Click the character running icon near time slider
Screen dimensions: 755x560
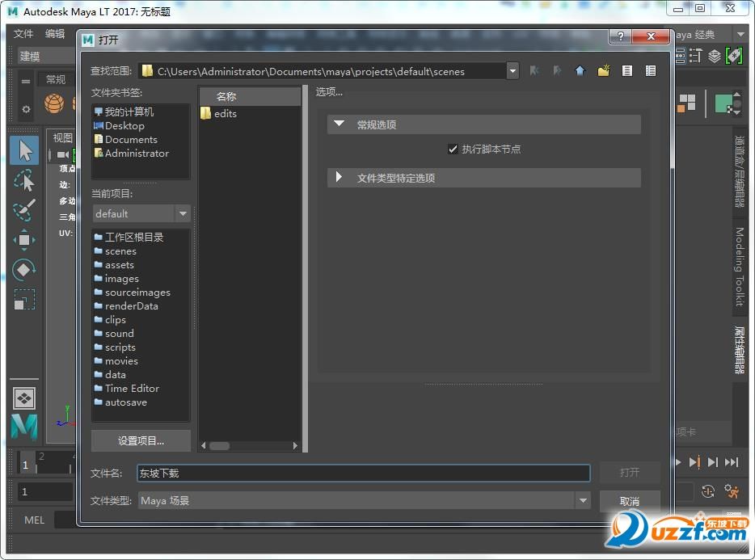[732, 491]
